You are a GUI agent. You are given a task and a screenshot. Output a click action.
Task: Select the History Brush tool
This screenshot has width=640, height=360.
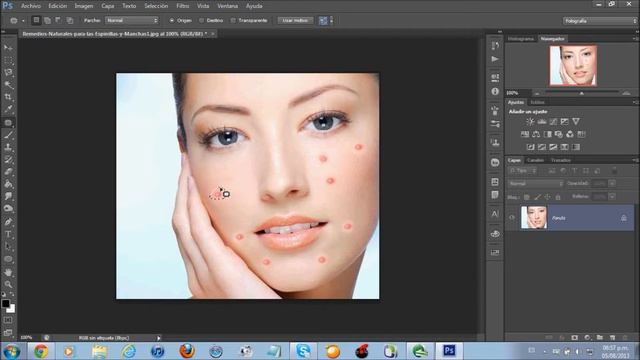[8, 159]
